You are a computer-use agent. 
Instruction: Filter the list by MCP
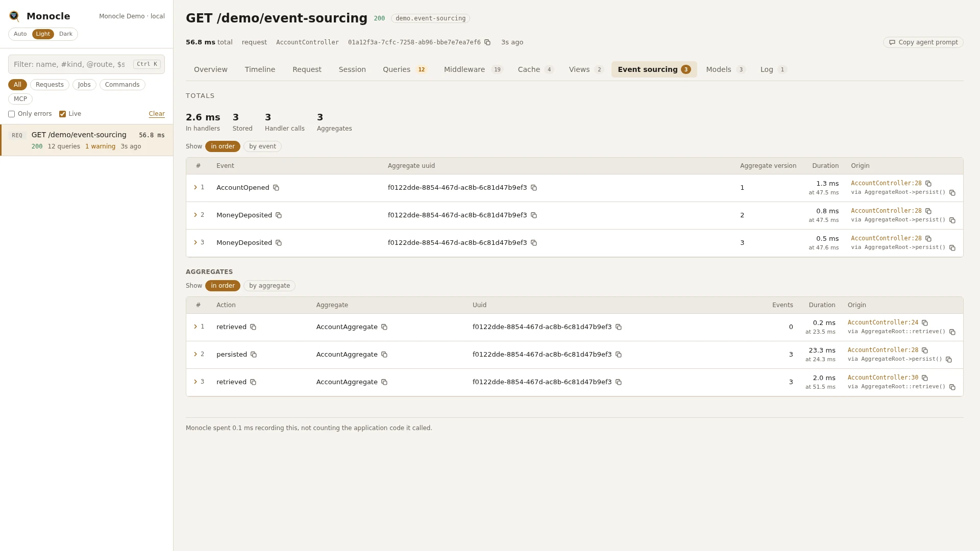[x=20, y=99]
